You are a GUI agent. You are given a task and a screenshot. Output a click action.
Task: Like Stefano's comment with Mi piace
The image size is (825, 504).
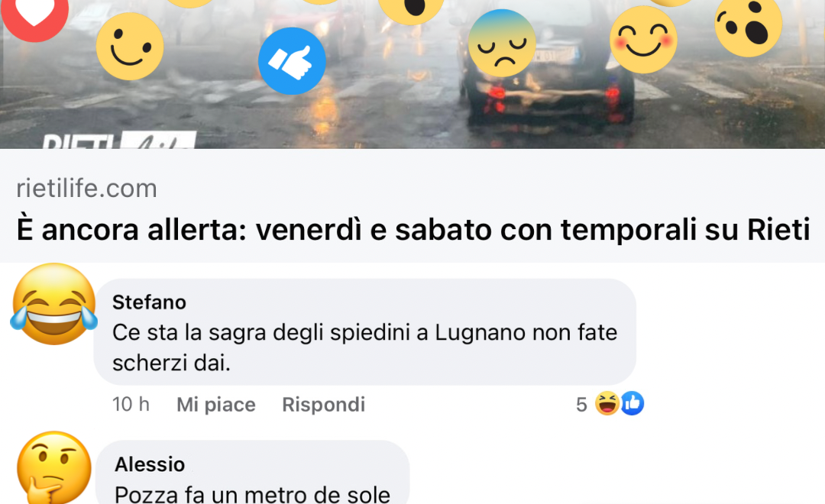click(x=215, y=405)
